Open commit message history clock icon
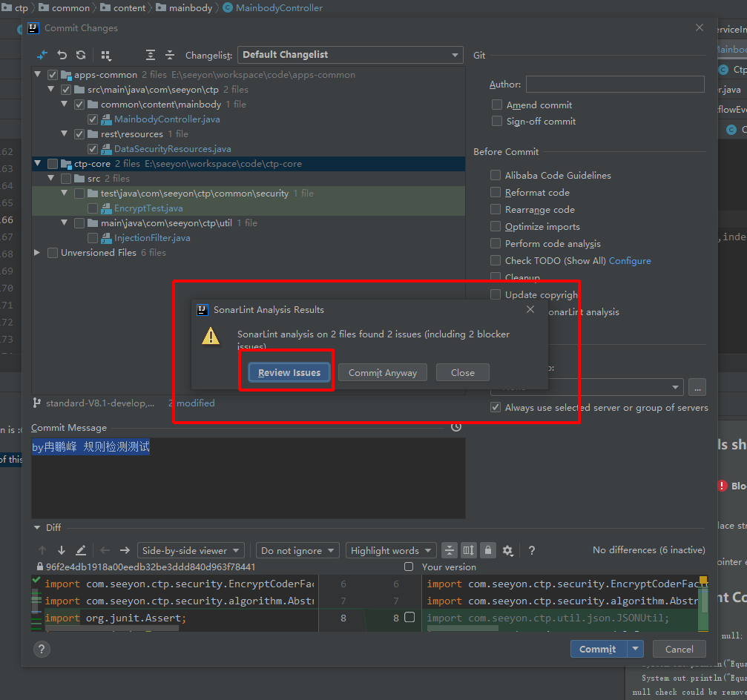747x700 pixels. [456, 427]
